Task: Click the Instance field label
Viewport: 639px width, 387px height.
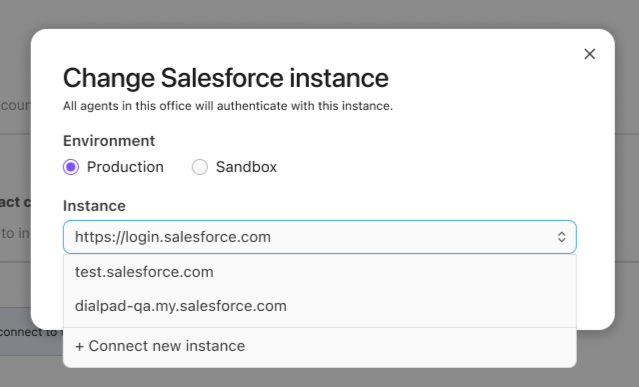Action: (x=94, y=206)
